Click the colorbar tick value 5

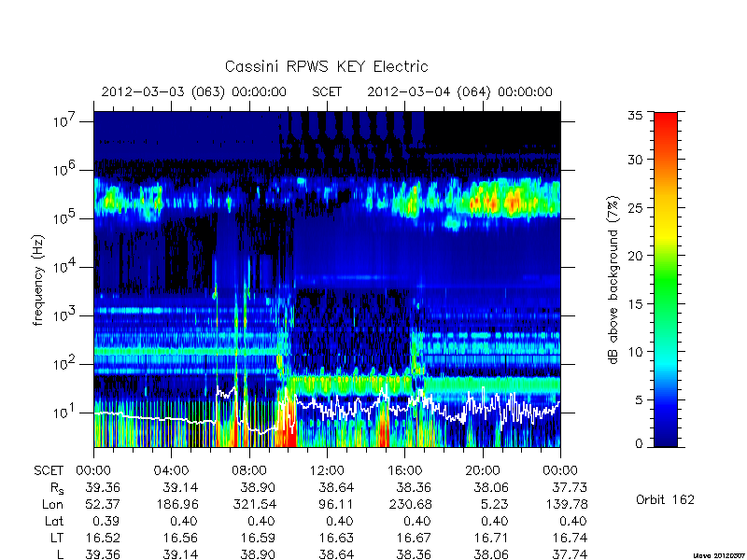[x=639, y=399]
